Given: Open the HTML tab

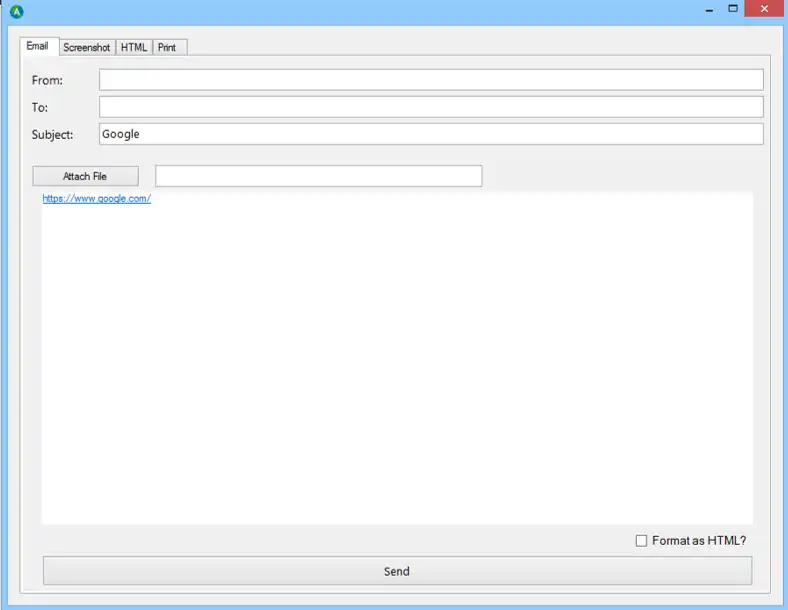Looking at the screenshot, I should point(134,47).
